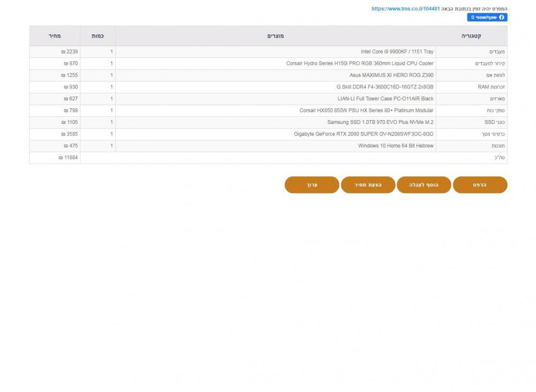The height and width of the screenshot is (392, 536).
Task: Click the מוצרים column header
Action: click(x=276, y=36)
